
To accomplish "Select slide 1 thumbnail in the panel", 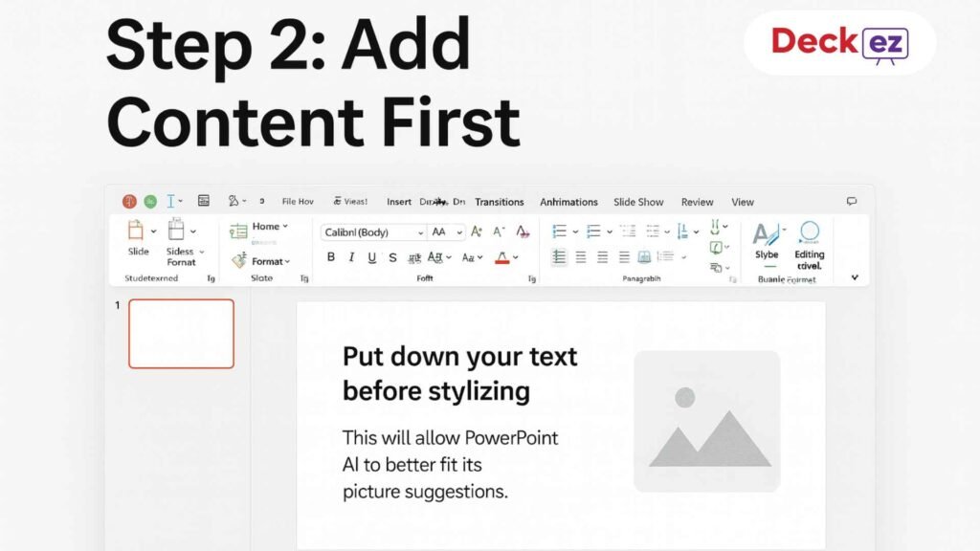I will click(181, 333).
